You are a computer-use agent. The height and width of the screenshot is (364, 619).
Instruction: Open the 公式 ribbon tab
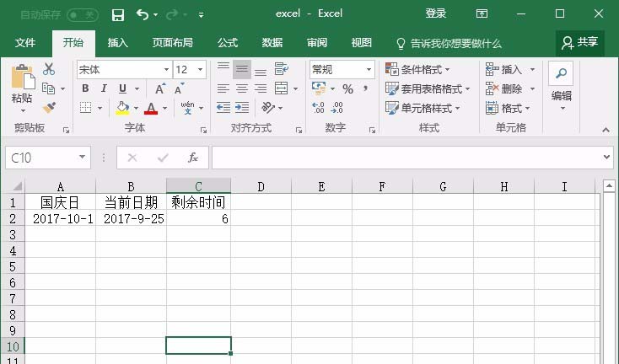click(x=228, y=43)
